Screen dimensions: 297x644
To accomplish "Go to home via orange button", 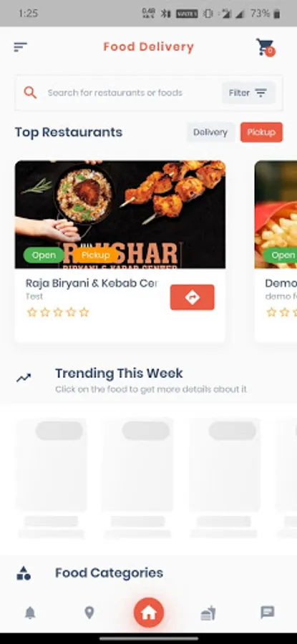I will tap(149, 613).
